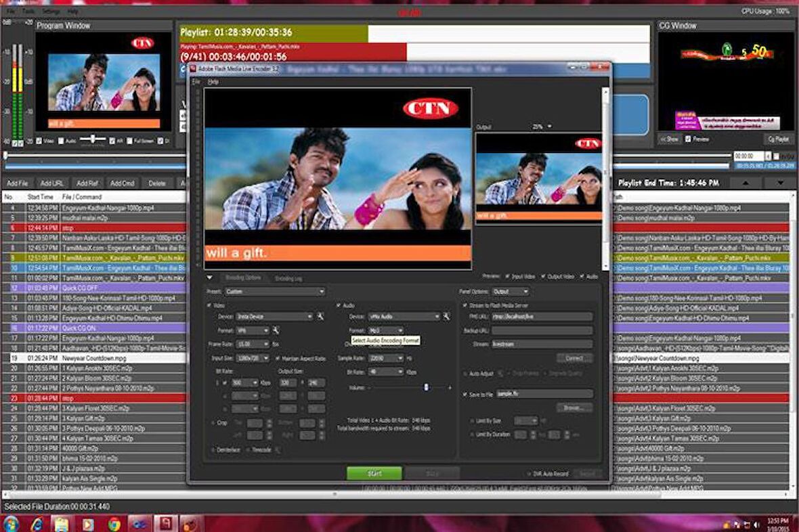Collapse encoding options panel triangle
The width and height of the screenshot is (799, 532).
[209, 278]
